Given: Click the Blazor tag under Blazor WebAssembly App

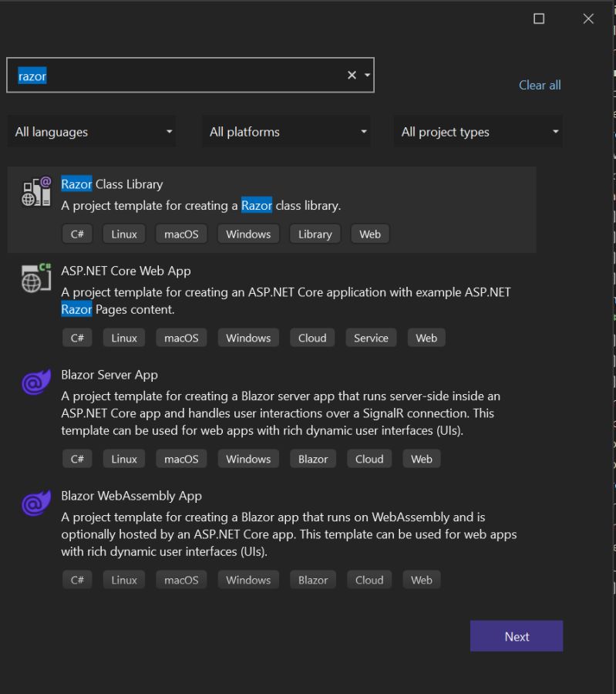Looking at the screenshot, I should tap(313, 580).
